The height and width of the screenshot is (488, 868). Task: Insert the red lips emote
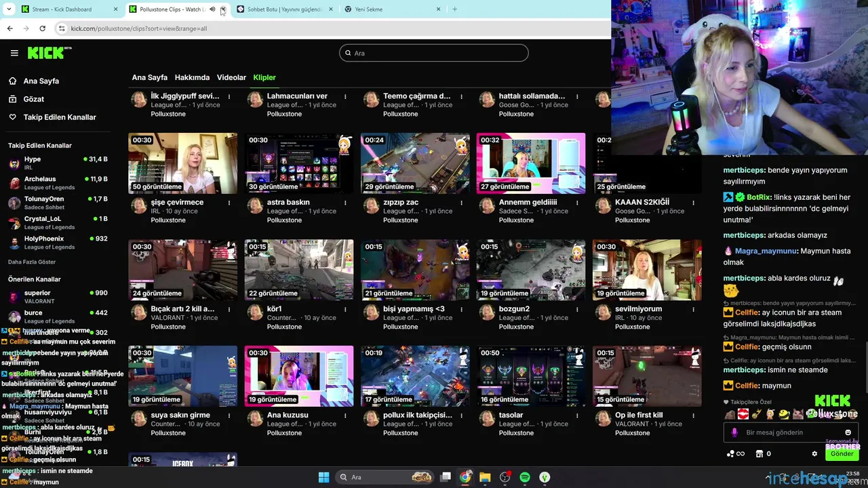click(743, 414)
